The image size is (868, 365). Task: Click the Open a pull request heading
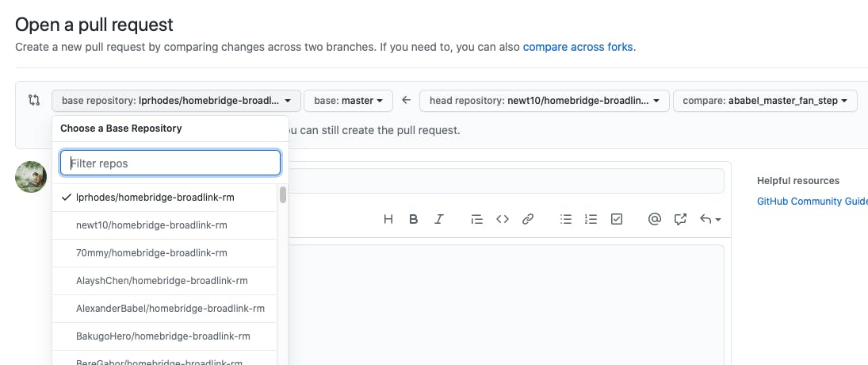pyautogui.click(x=94, y=25)
